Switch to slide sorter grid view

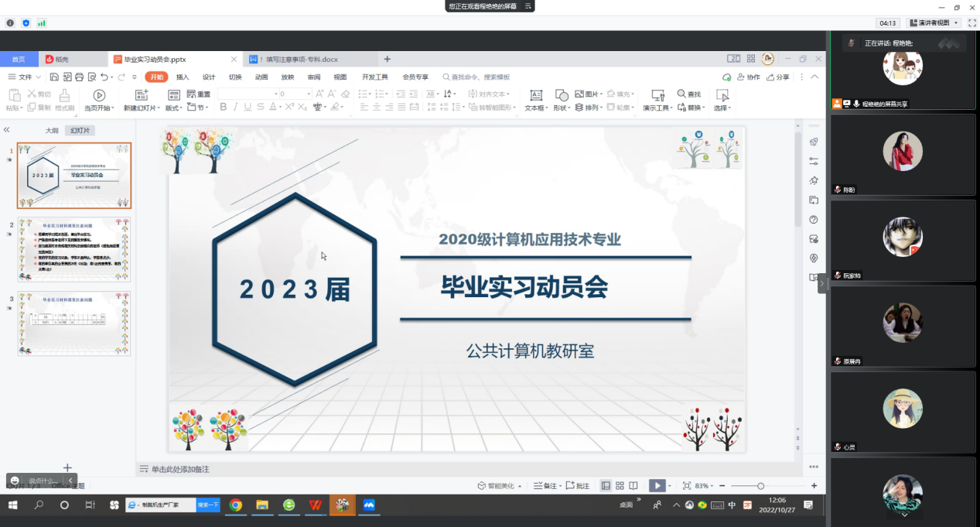(620, 486)
